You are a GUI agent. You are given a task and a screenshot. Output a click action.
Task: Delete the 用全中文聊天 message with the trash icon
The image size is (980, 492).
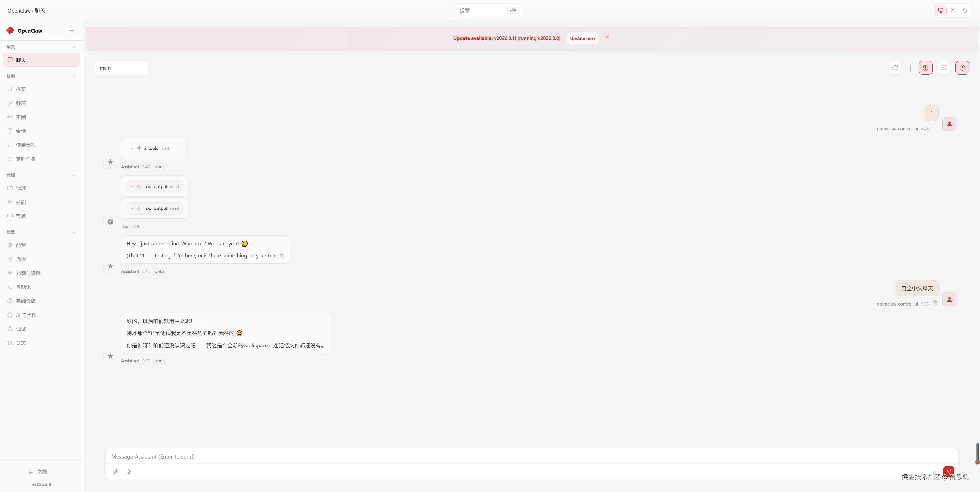935,303
